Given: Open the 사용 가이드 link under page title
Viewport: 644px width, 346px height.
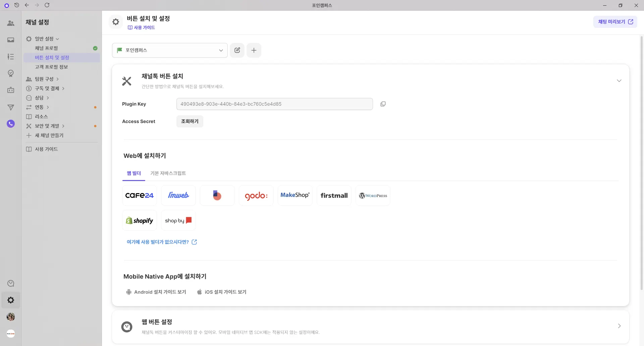Looking at the screenshot, I should pos(141,27).
